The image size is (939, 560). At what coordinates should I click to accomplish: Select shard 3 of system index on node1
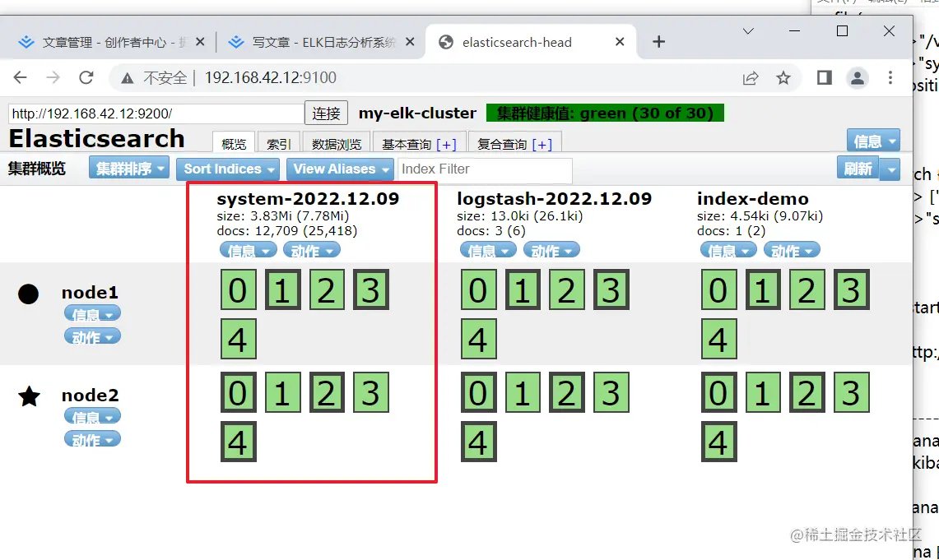pos(371,289)
